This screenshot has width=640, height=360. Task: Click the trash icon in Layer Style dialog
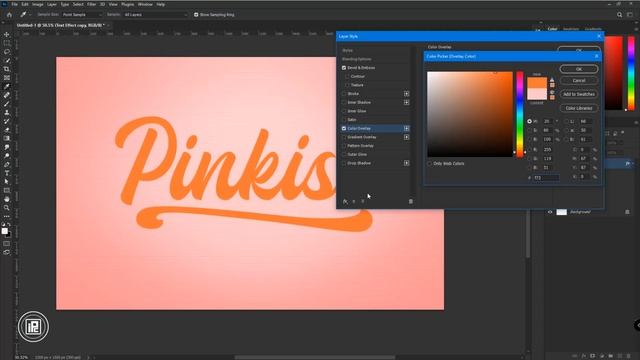pos(411,201)
